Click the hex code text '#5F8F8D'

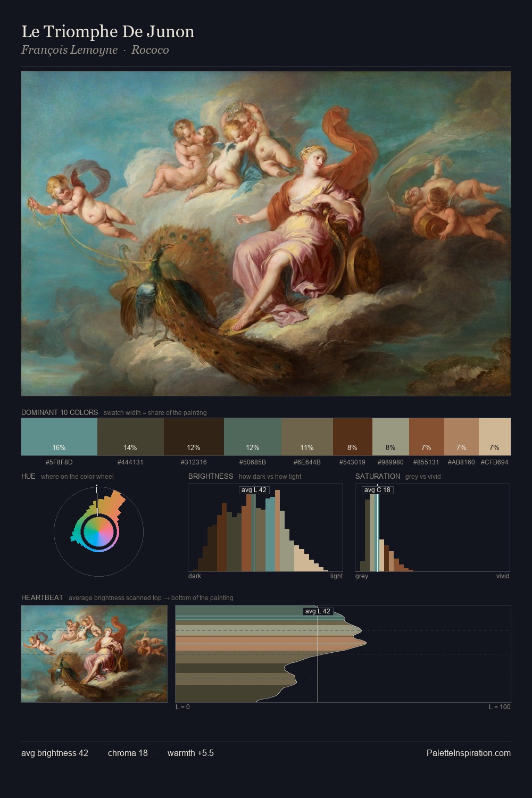59,462
